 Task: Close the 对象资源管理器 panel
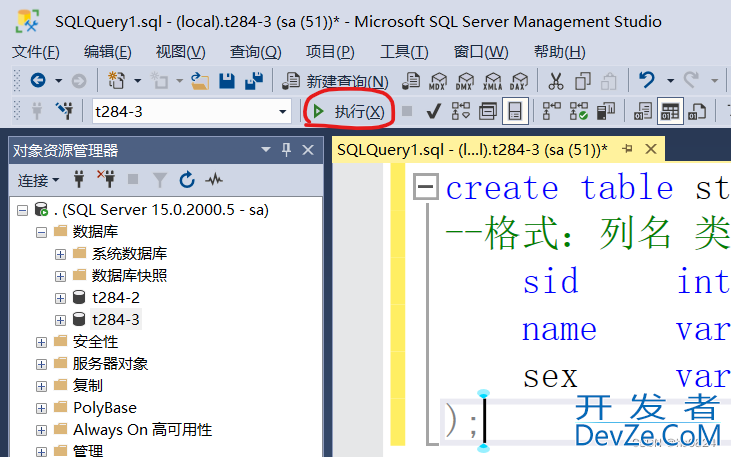308,150
